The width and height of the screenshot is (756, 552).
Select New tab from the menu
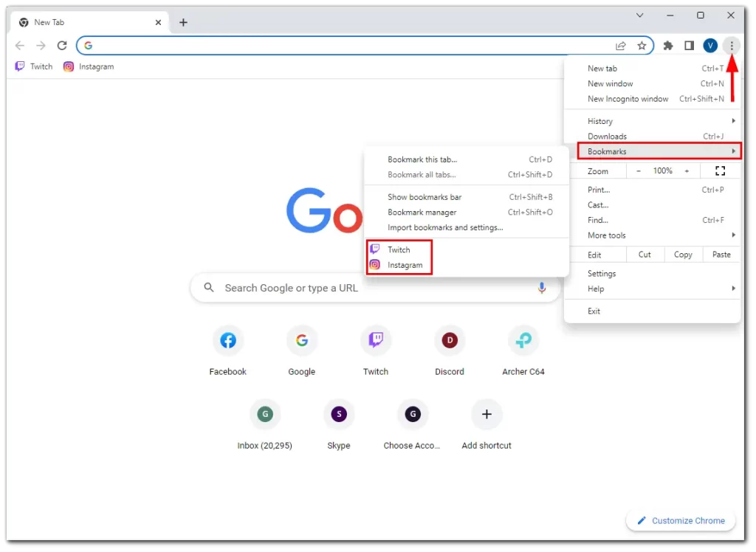point(653,69)
